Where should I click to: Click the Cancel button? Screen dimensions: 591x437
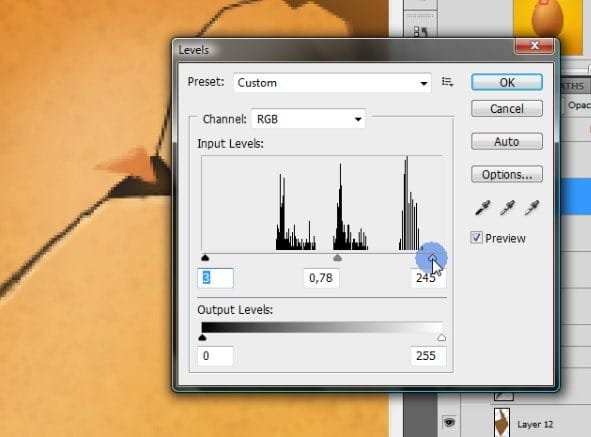click(507, 109)
